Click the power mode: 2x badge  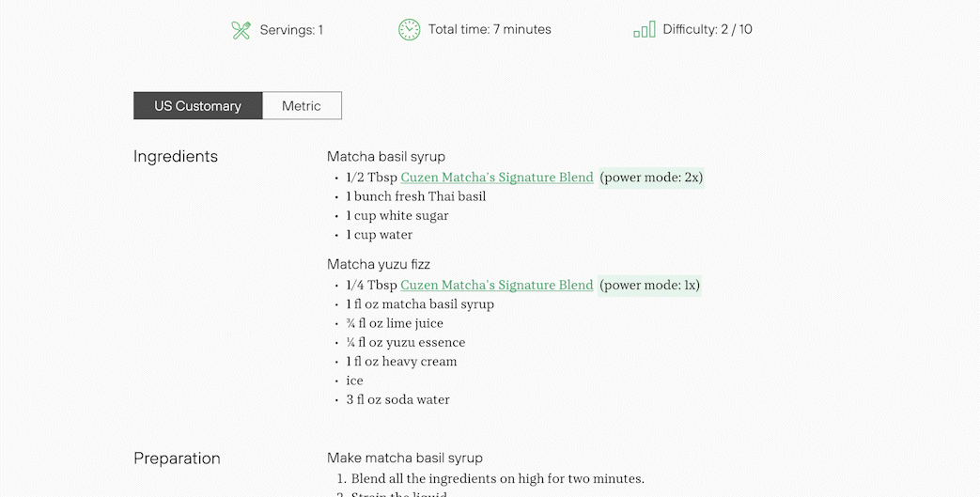pyautogui.click(x=651, y=178)
